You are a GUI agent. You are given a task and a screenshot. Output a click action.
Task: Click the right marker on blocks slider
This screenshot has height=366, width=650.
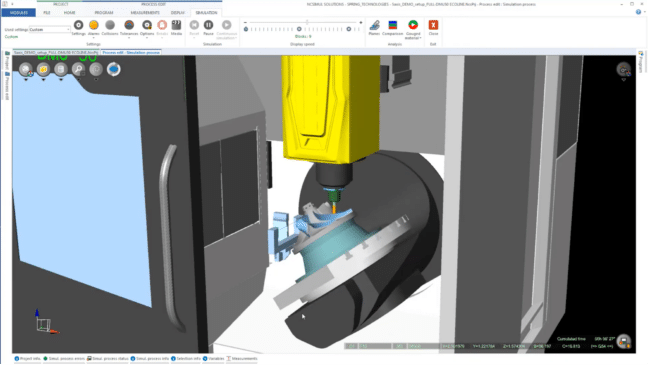349,29
